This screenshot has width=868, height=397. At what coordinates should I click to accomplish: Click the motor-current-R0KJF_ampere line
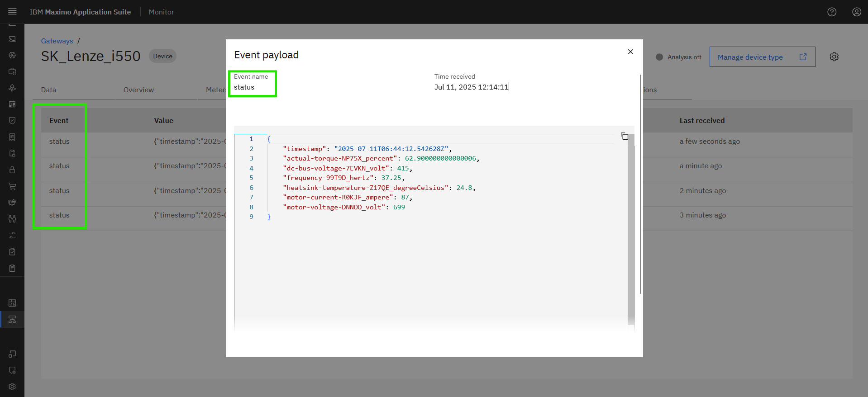pos(348,197)
